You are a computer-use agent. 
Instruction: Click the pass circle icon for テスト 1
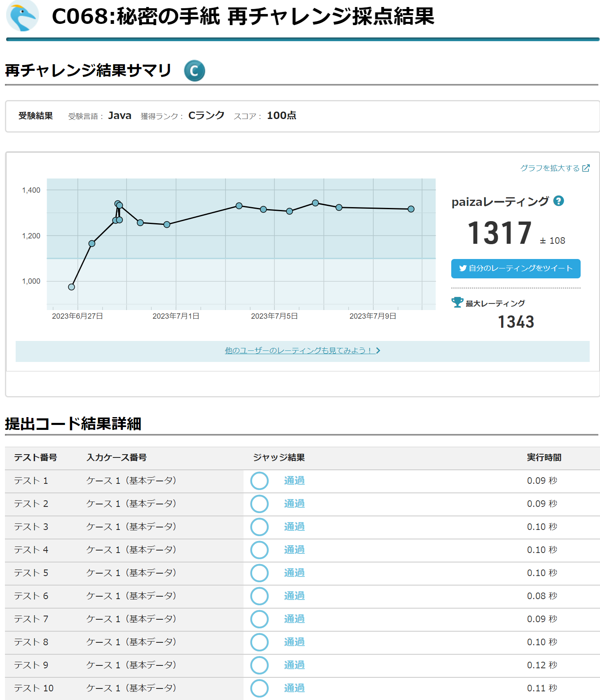[x=260, y=481]
